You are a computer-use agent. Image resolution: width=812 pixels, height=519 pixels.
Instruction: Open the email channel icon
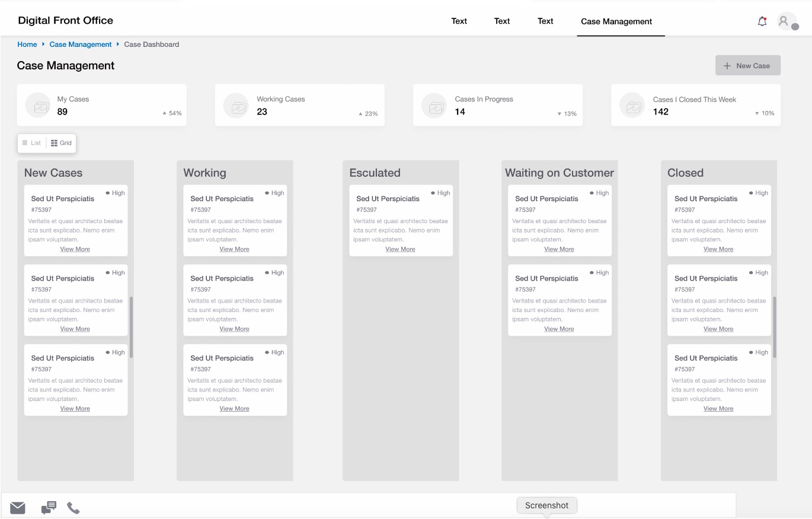coord(17,507)
